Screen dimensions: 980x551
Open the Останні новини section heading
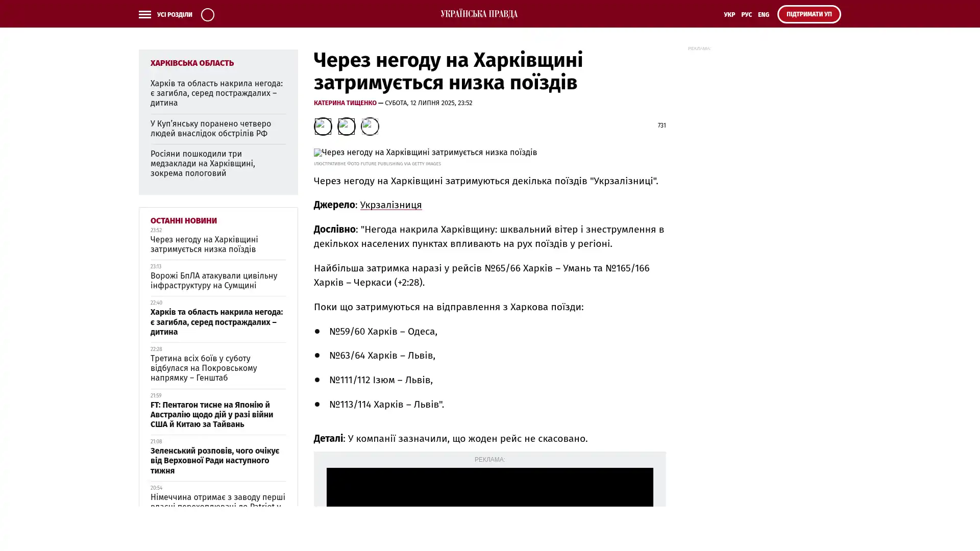[183, 221]
